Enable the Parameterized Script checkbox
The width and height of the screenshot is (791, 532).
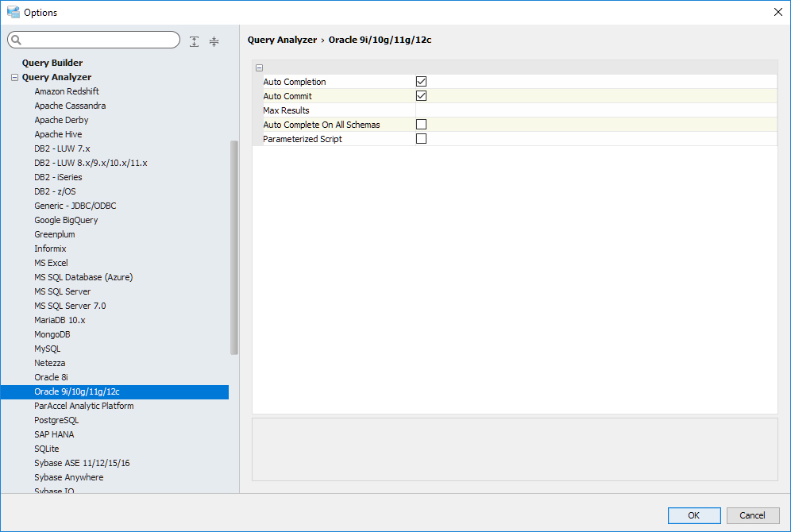click(421, 139)
